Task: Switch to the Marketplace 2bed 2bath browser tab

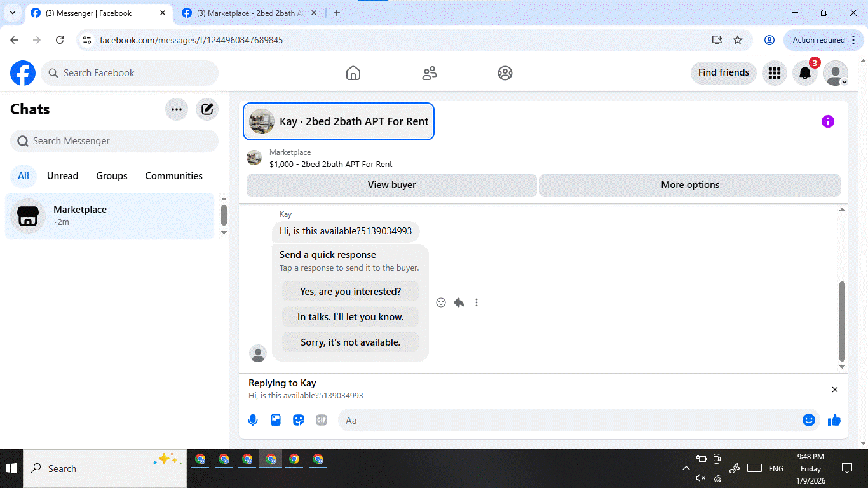Action: (250, 13)
